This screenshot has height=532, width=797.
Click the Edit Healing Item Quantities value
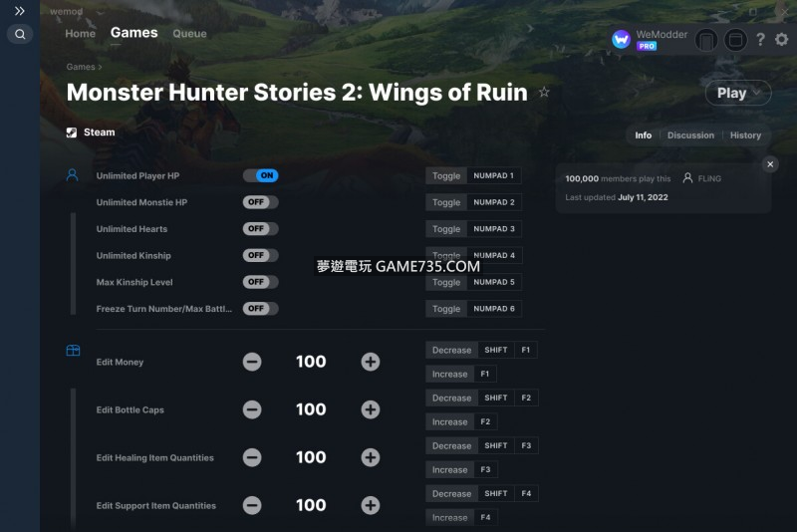[x=311, y=457]
